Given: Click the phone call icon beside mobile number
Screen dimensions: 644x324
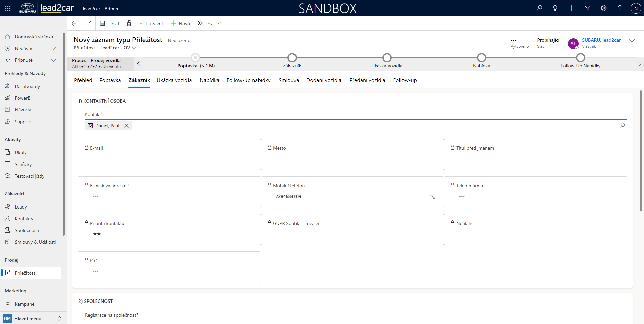Looking at the screenshot, I should tap(433, 196).
